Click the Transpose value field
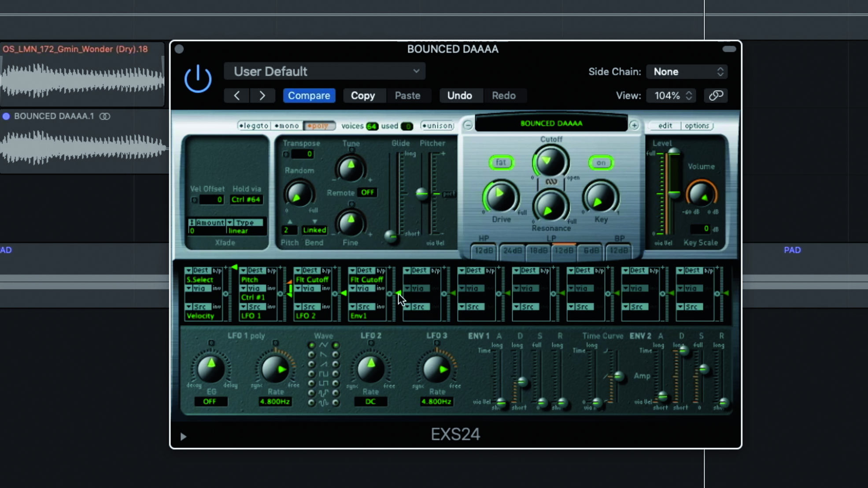The height and width of the screenshot is (488, 868). (x=302, y=154)
